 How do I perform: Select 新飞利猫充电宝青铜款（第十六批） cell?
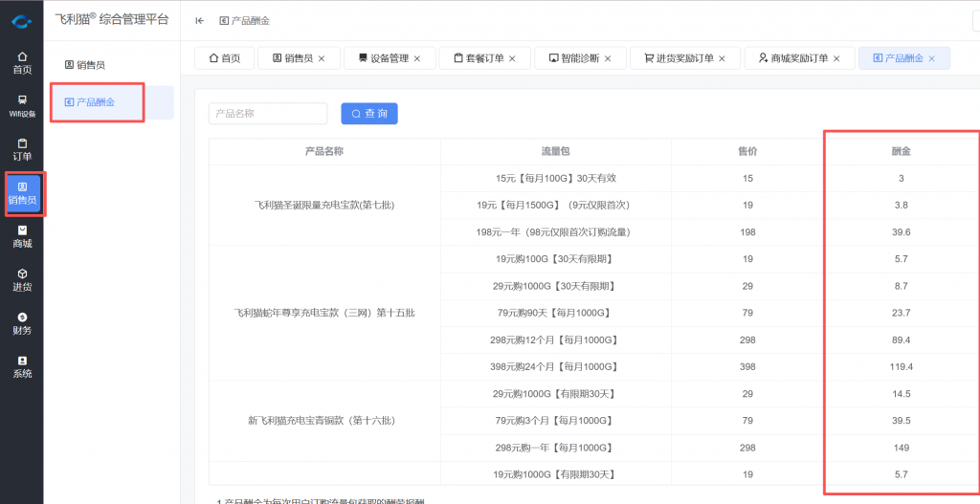(x=324, y=421)
